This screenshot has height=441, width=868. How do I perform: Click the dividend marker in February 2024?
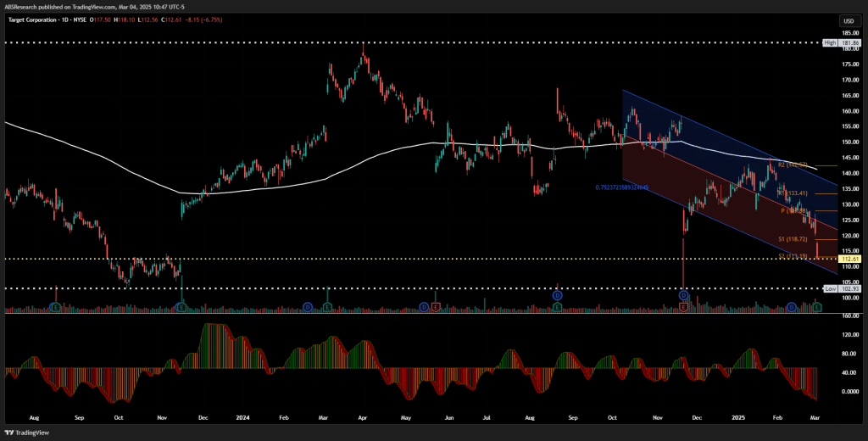tap(309, 307)
